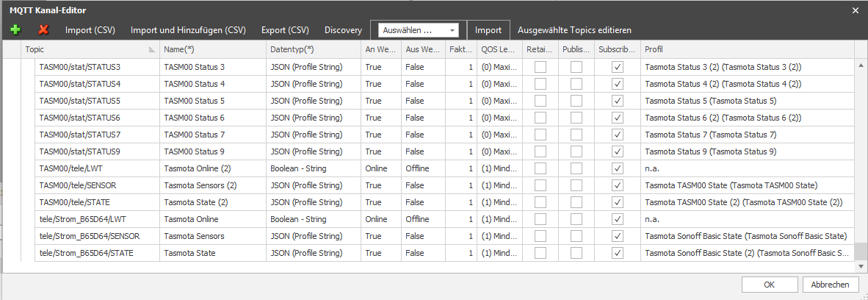Click profile Tasmota Status 7 (Tasmota Status 7)
The width and height of the screenshot is (868, 300).
[x=748, y=135]
